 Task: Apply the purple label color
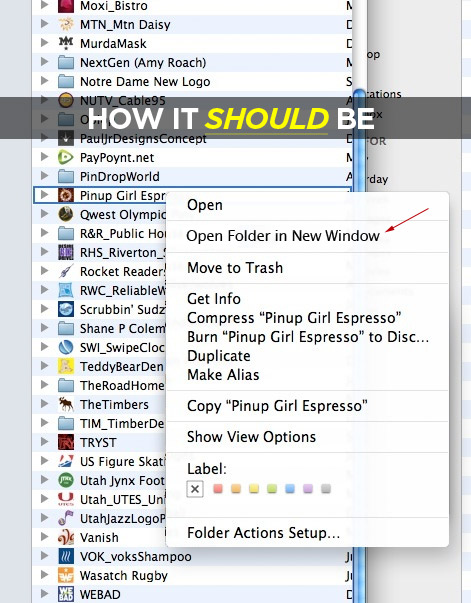point(308,489)
